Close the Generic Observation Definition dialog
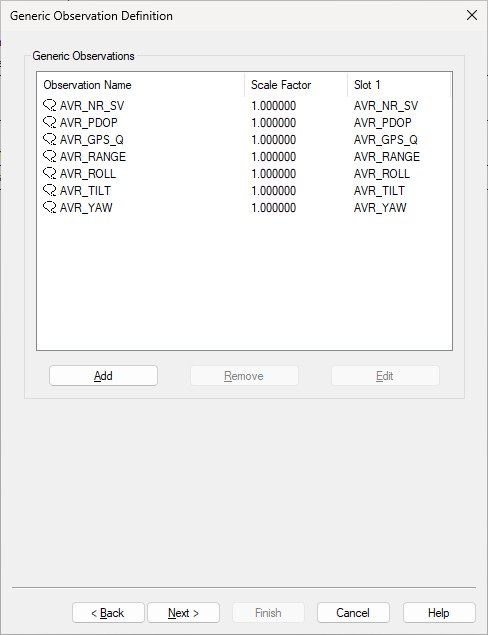This screenshot has width=488, height=635. coord(472,15)
